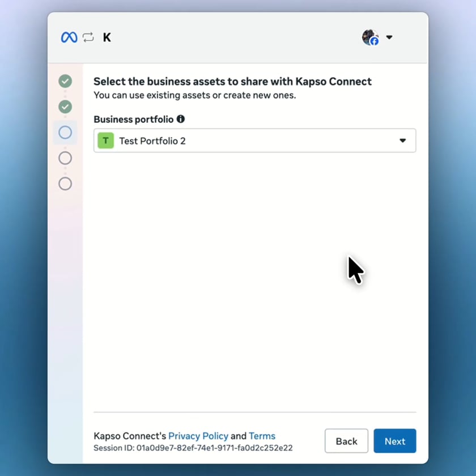The image size is (476, 476).
Task: Select the fourth step circle
Action: click(65, 158)
